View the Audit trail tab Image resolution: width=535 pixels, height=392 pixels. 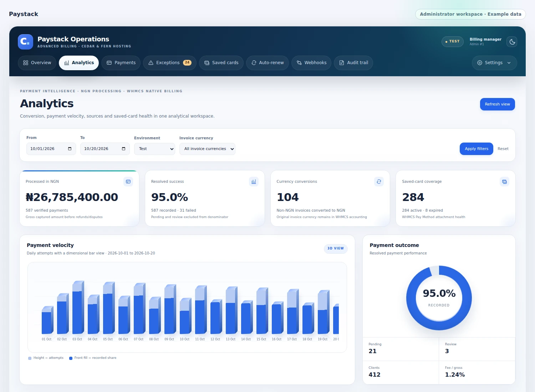click(x=353, y=63)
